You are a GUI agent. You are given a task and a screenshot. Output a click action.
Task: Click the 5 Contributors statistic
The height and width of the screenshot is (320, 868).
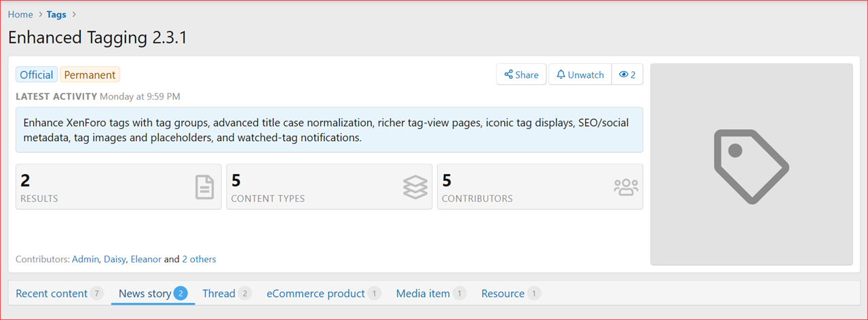[540, 186]
